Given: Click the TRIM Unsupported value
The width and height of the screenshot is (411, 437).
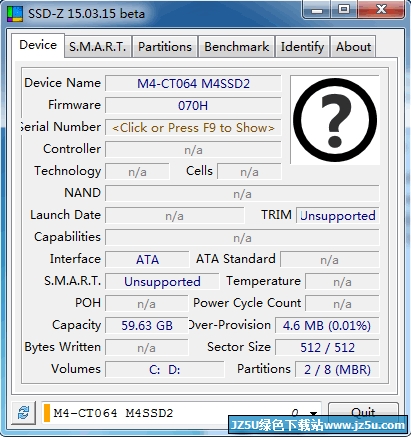Looking at the screenshot, I should 338,216.
